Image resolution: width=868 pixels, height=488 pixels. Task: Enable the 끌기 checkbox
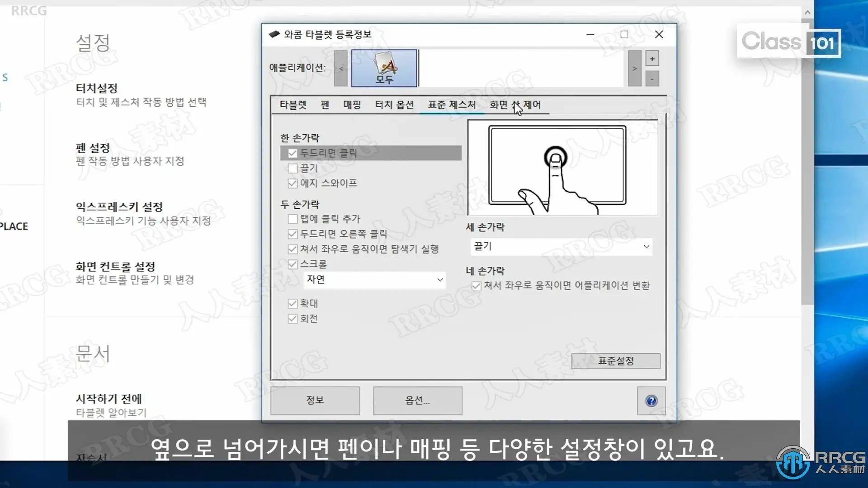click(292, 169)
